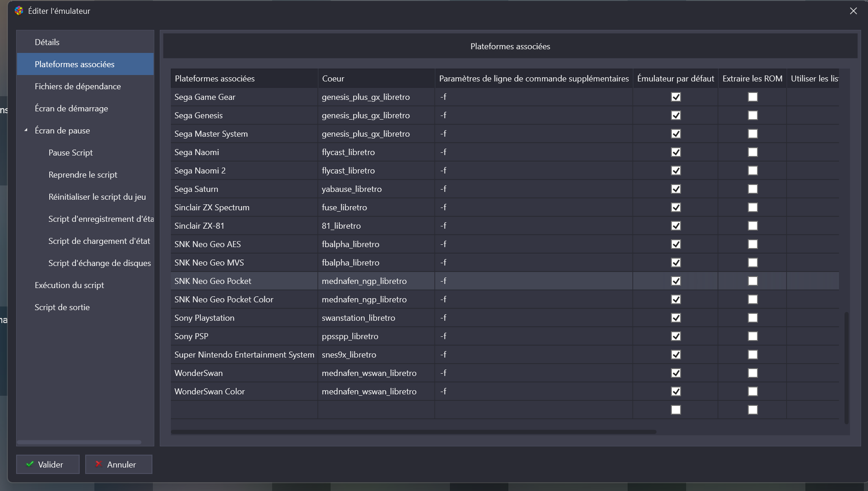Click empty core cell in new row
Image resolution: width=868 pixels, height=491 pixels.
tap(376, 410)
